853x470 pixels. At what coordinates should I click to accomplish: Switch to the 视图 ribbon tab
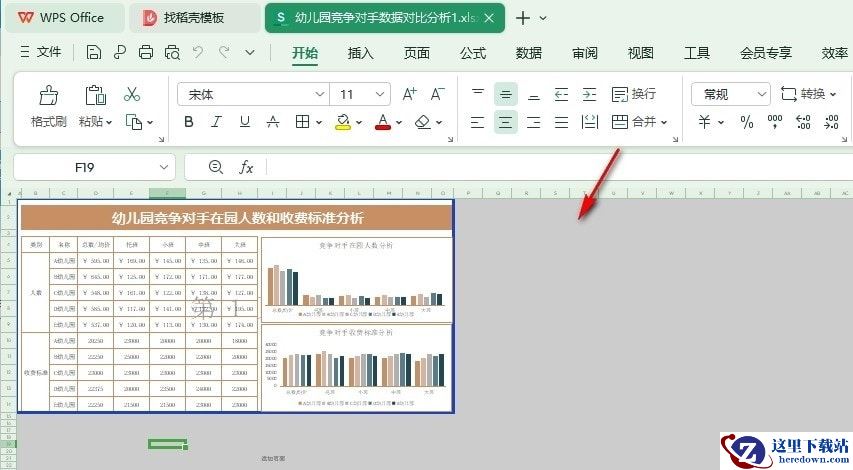tap(641, 53)
